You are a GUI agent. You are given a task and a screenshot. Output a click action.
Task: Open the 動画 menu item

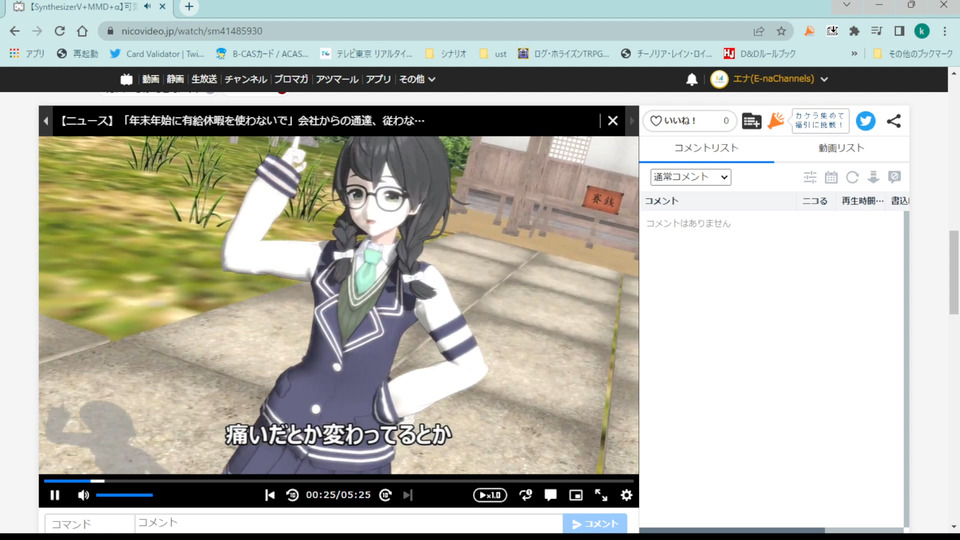(x=151, y=79)
